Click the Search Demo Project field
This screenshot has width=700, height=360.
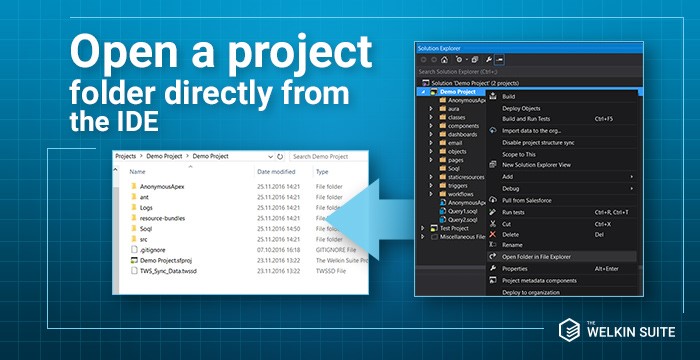click(329, 157)
